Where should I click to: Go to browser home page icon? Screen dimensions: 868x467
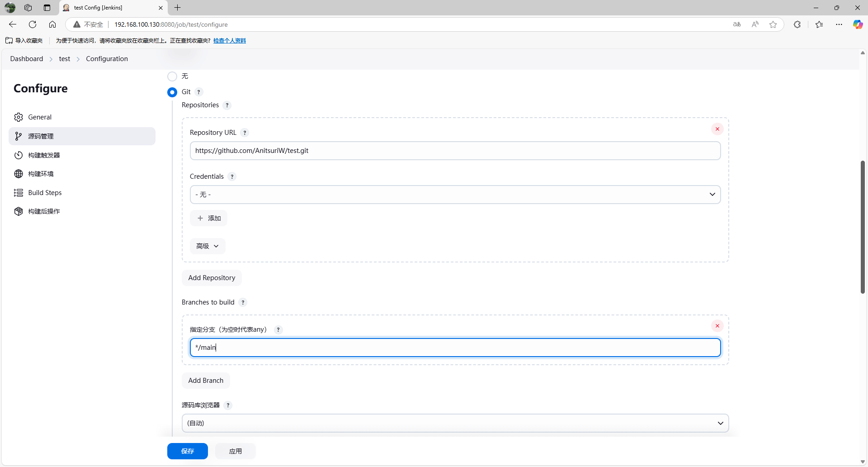click(52, 24)
